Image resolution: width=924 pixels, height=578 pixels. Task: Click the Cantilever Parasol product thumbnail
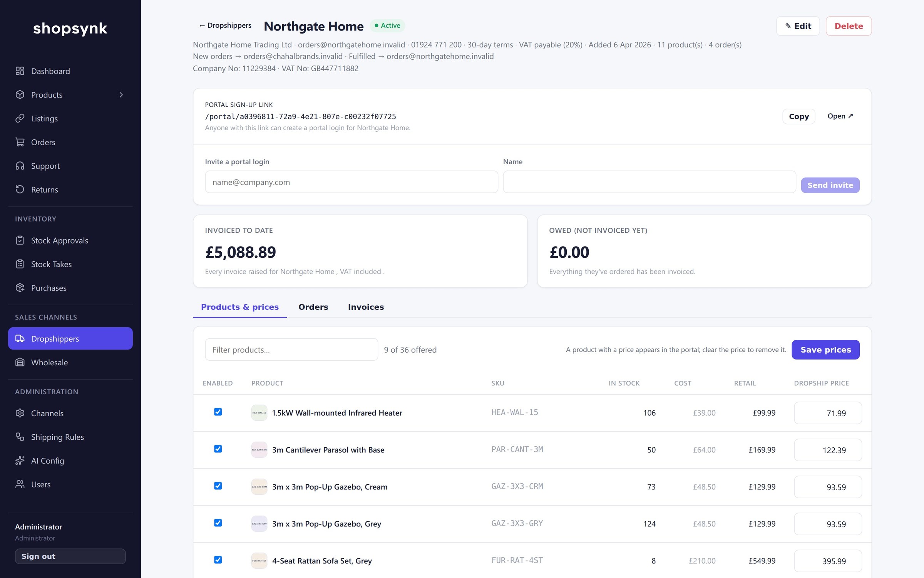tap(259, 450)
